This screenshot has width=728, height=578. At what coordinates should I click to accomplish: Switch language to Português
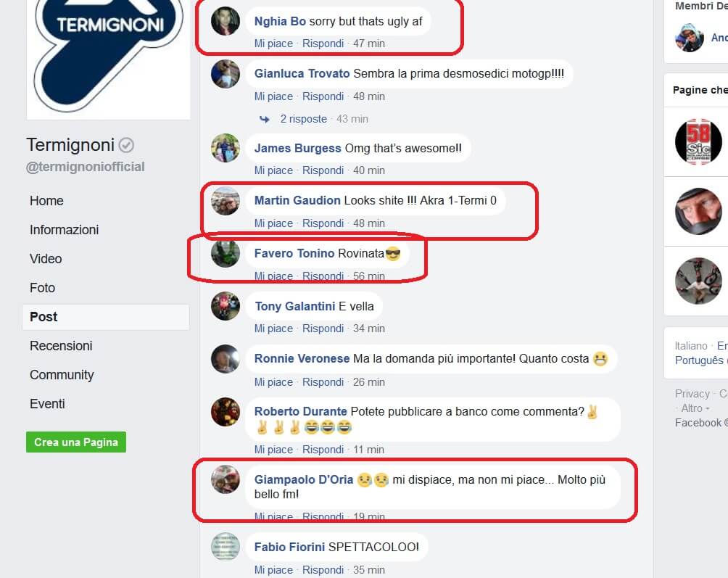pos(699,360)
